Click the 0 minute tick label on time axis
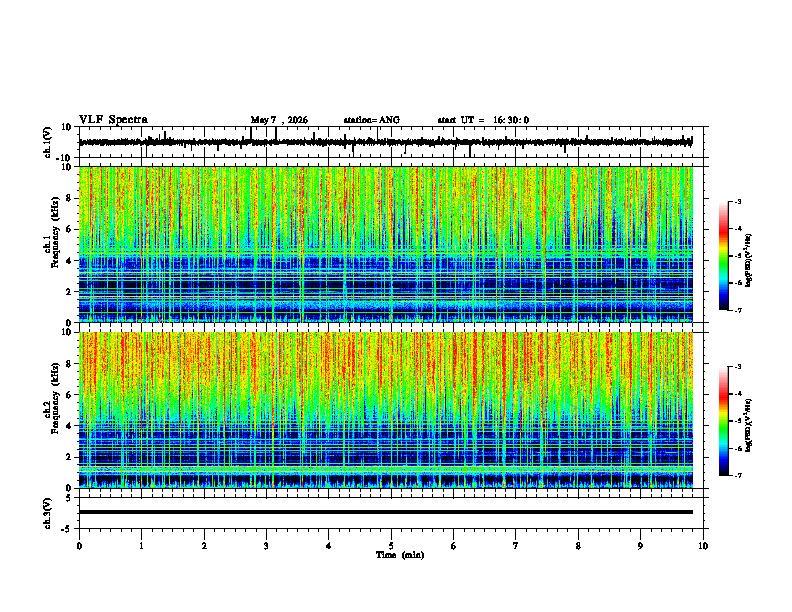This screenshot has height=612, width=792. 79,546
